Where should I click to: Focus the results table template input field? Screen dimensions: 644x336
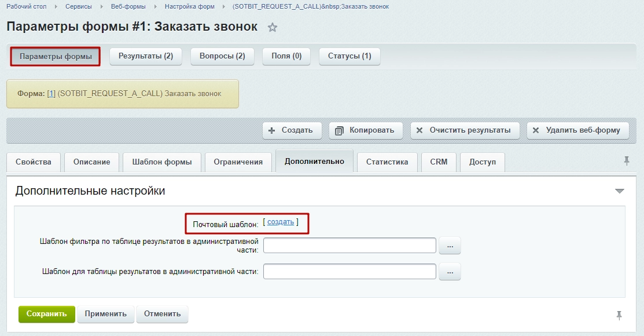[x=349, y=272]
